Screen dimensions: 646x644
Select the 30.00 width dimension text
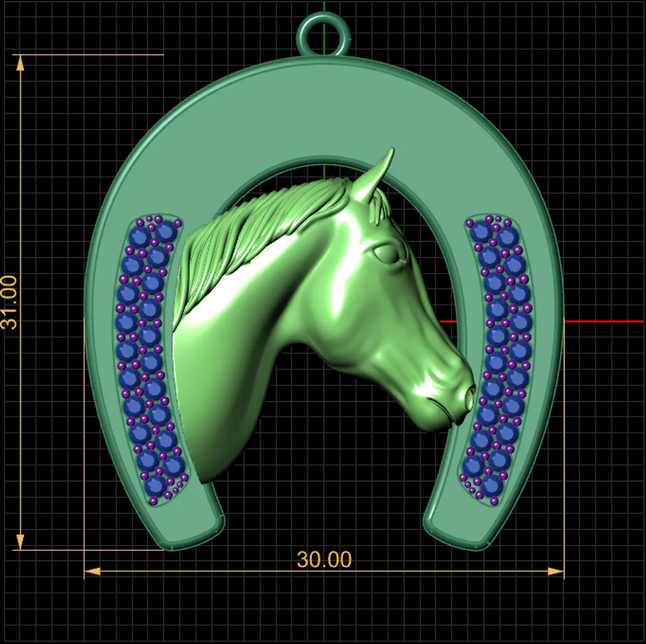[x=324, y=559]
